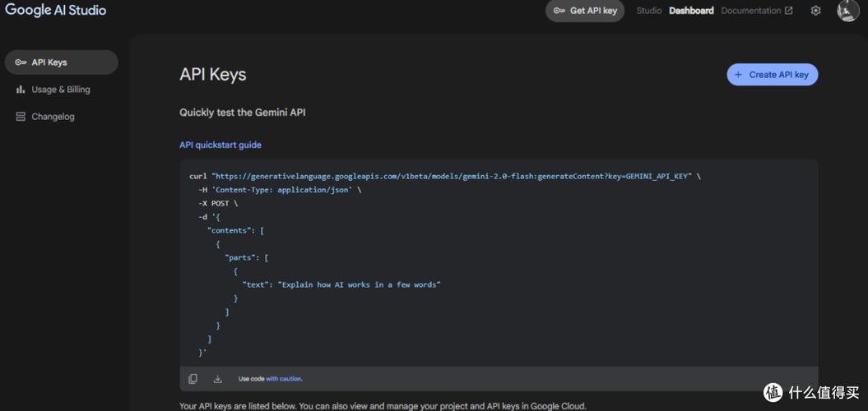Click the Google AI Studio logo
Image resolution: width=868 pixels, height=411 pixels.
55,10
